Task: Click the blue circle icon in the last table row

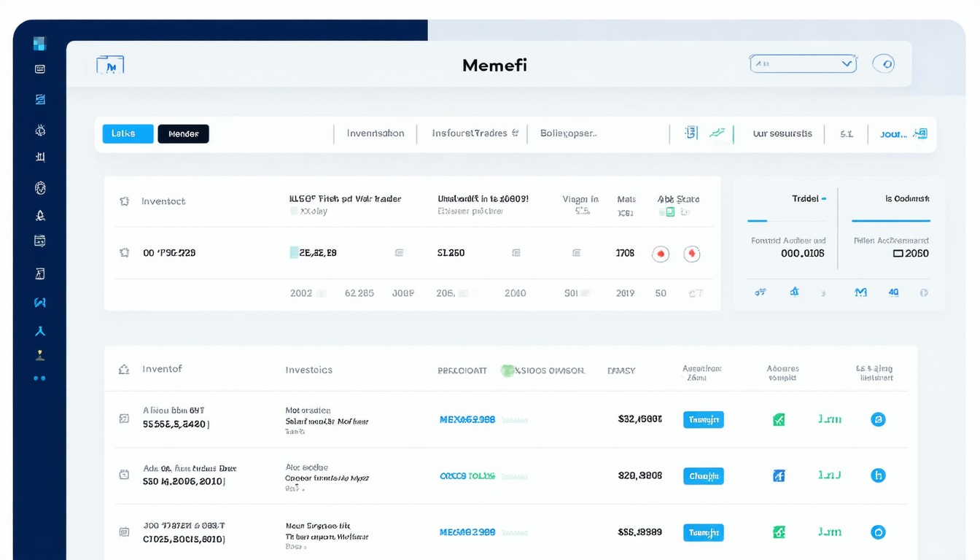Action: coord(878,532)
